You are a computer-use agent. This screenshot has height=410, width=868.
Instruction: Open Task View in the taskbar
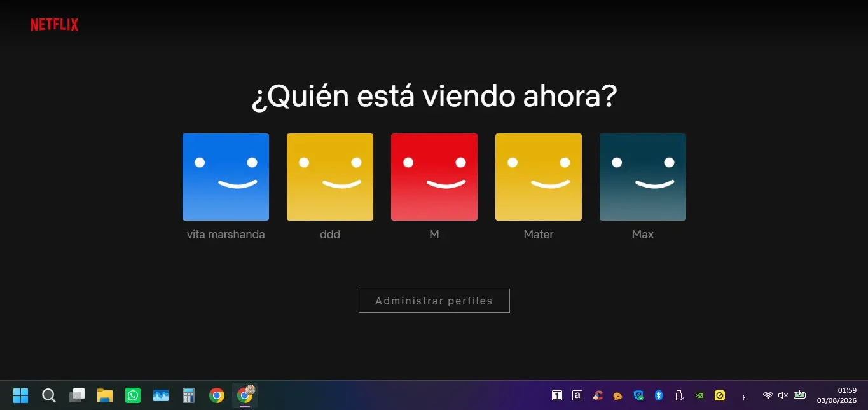77,395
